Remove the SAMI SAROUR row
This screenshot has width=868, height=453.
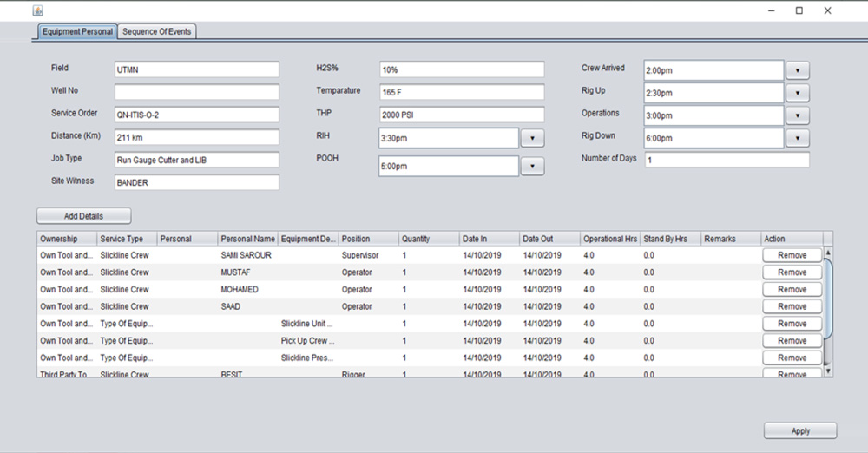click(792, 256)
